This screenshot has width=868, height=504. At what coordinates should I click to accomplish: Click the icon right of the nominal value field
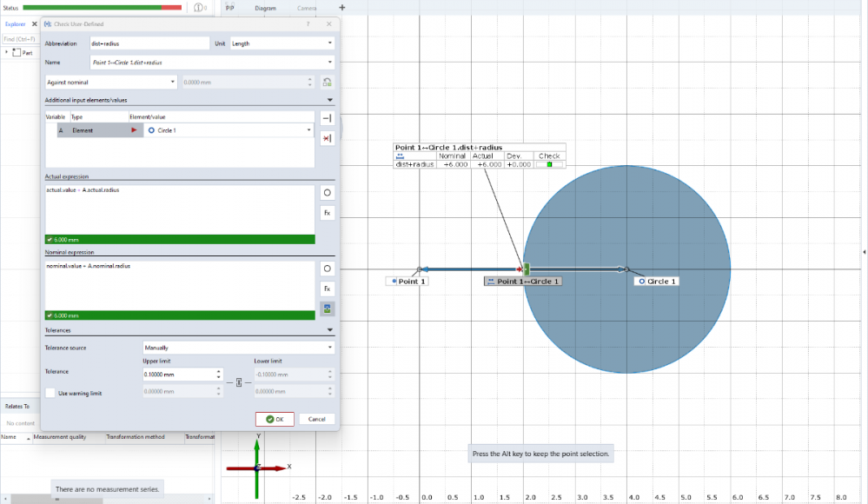328,83
